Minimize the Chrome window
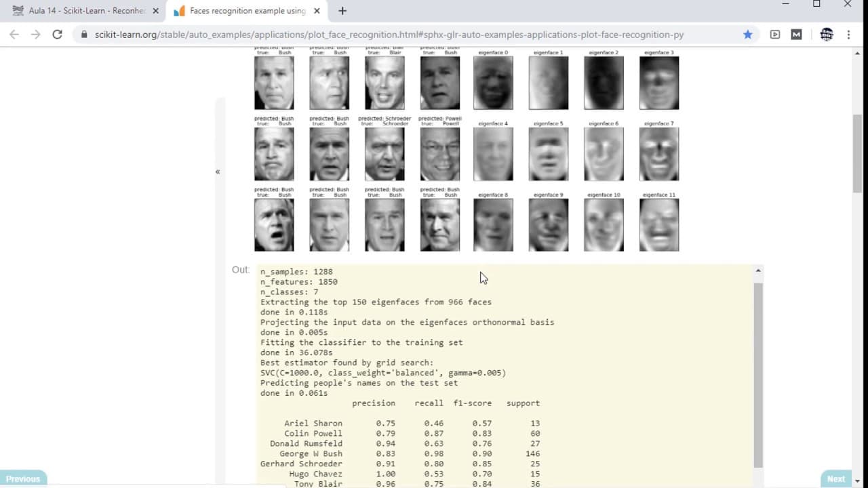The width and height of the screenshot is (868, 488). (786, 4)
